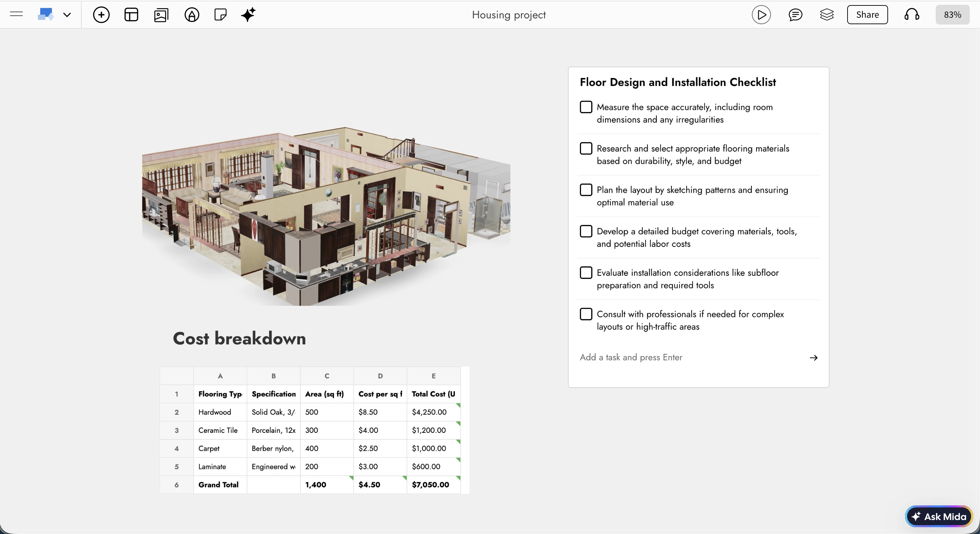The height and width of the screenshot is (534, 980).
Task: Expand the board switcher chevron
Action: tap(67, 15)
